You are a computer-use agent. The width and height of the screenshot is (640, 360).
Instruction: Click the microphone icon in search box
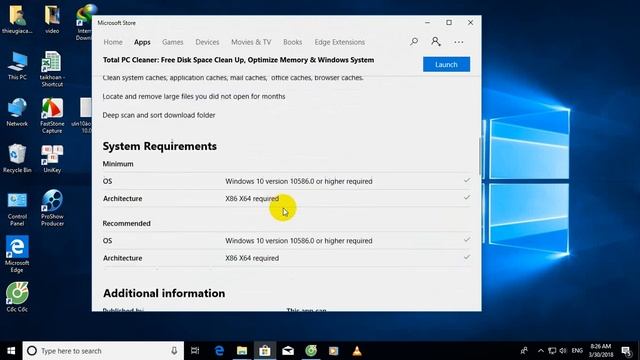(x=174, y=351)
